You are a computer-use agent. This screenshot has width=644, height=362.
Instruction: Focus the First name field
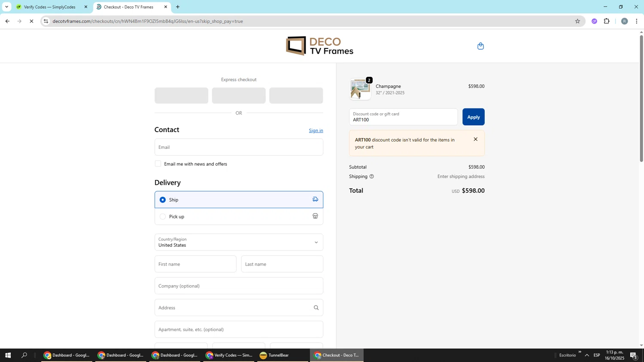195,264
